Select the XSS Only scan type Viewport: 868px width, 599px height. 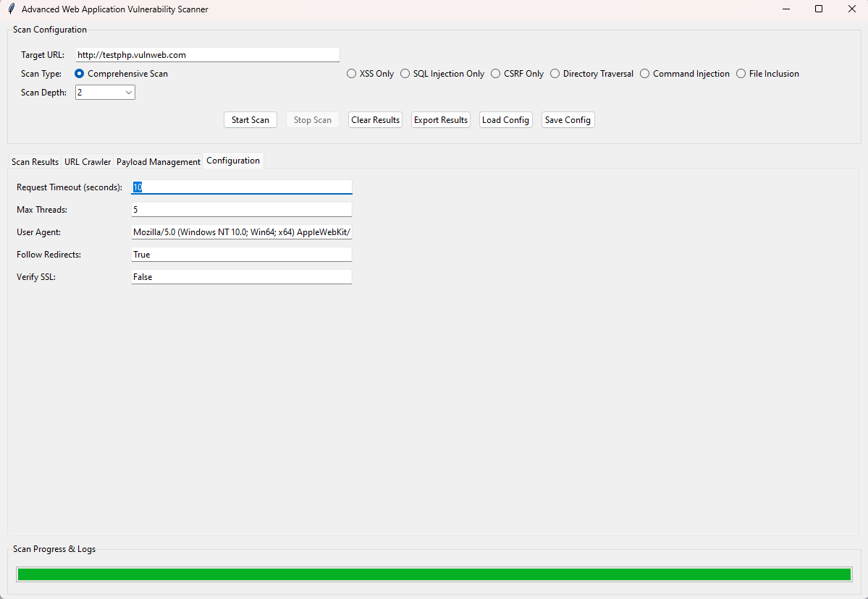coord(352,74)
